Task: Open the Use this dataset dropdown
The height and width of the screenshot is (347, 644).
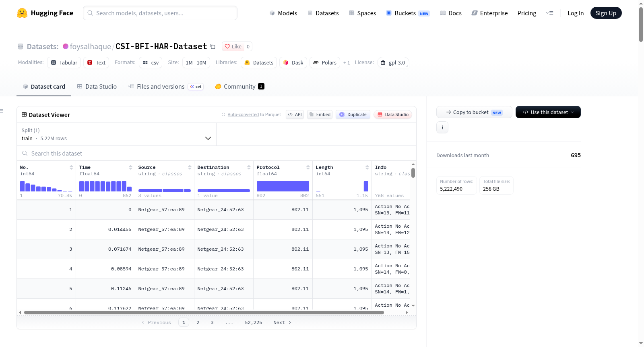Action: click(x=548, y=112)
